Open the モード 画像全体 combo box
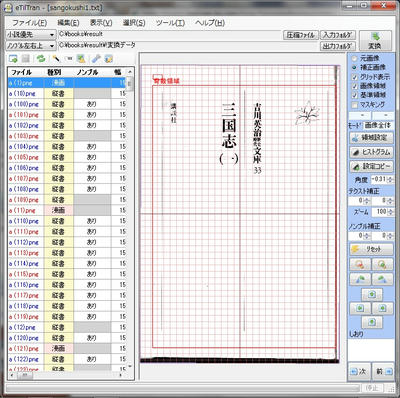Screen dimensions: 400x398 click(378, 125)
